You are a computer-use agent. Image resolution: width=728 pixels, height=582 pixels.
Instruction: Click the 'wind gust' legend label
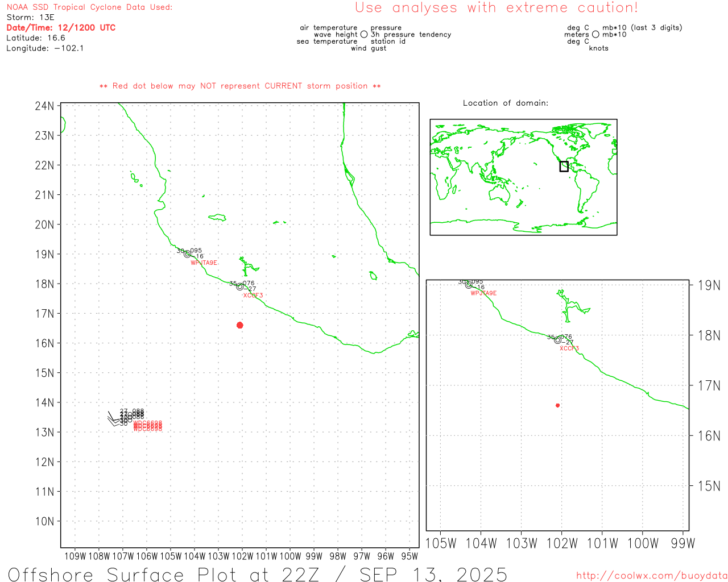[x=369, y=48]
